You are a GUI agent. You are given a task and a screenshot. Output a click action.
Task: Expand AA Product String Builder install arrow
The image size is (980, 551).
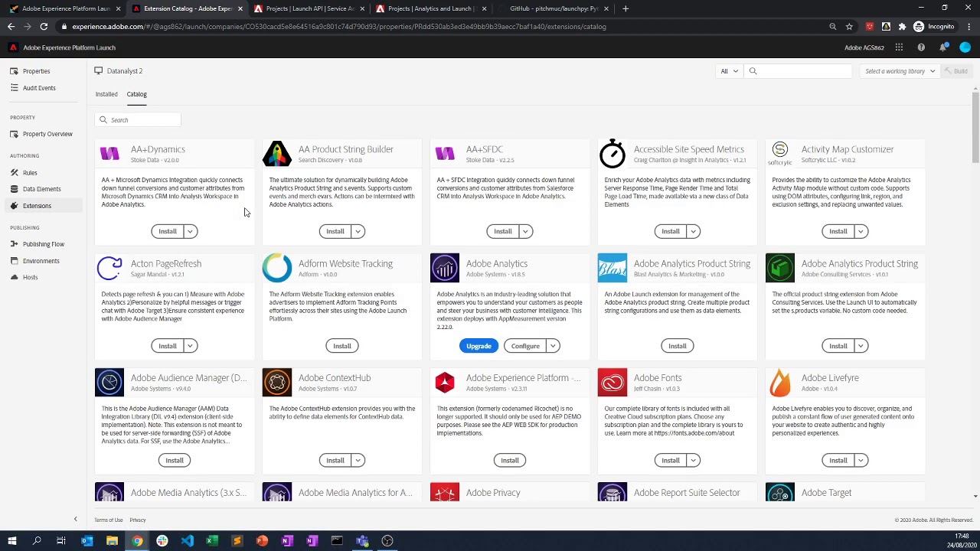tap(358, 231)
